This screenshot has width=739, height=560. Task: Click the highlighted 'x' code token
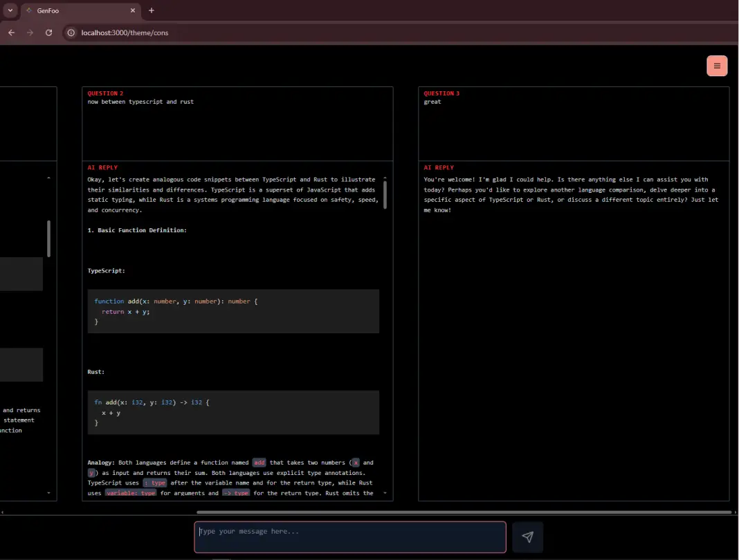click(x=355, y=463)
